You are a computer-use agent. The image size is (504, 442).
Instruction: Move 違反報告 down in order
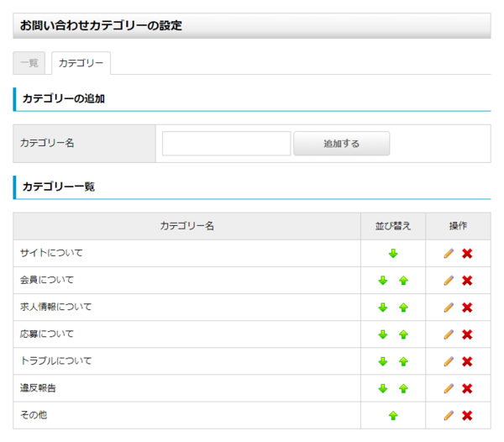pos(382,388)
